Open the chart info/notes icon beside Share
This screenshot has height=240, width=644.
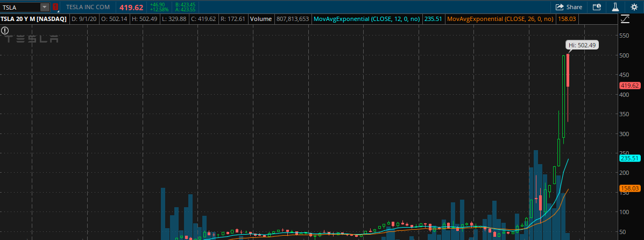[597, 7]
